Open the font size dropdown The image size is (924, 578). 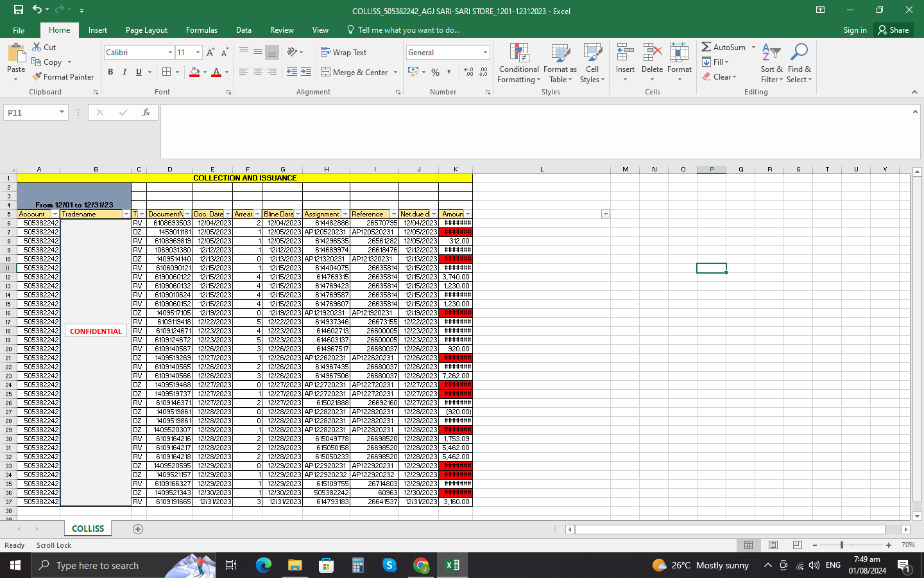(198, 53)
